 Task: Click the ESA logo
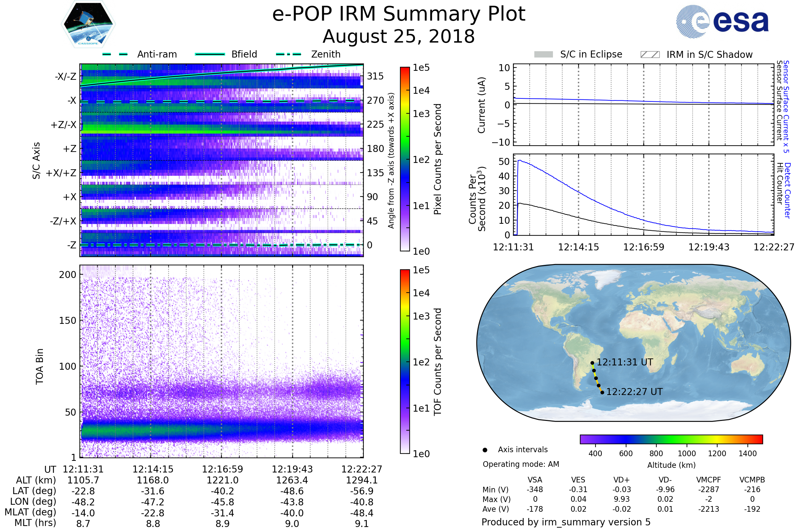tap(722, 21)
